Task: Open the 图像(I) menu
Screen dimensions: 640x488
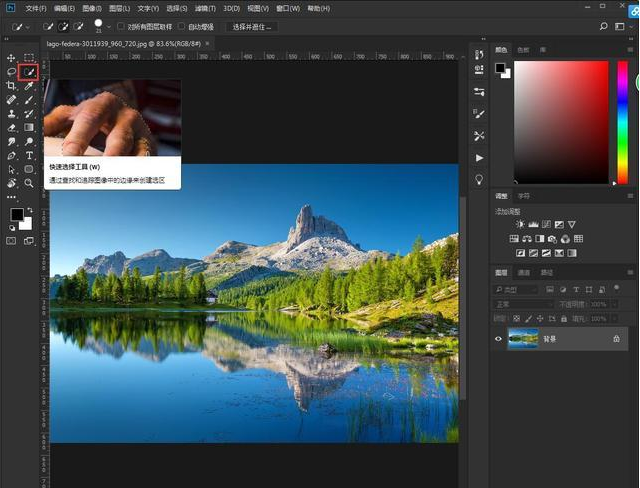Action: point(92,8)
